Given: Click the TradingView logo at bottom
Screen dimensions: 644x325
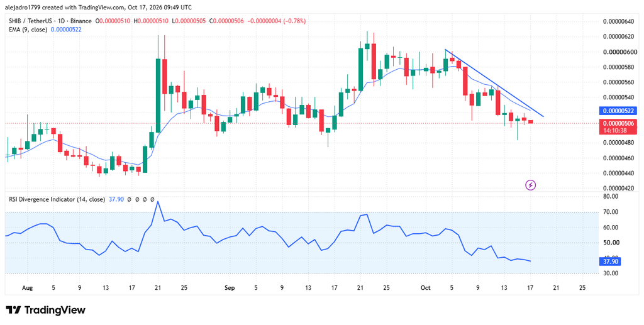Looking at the screenshot, I should (45, 310).
